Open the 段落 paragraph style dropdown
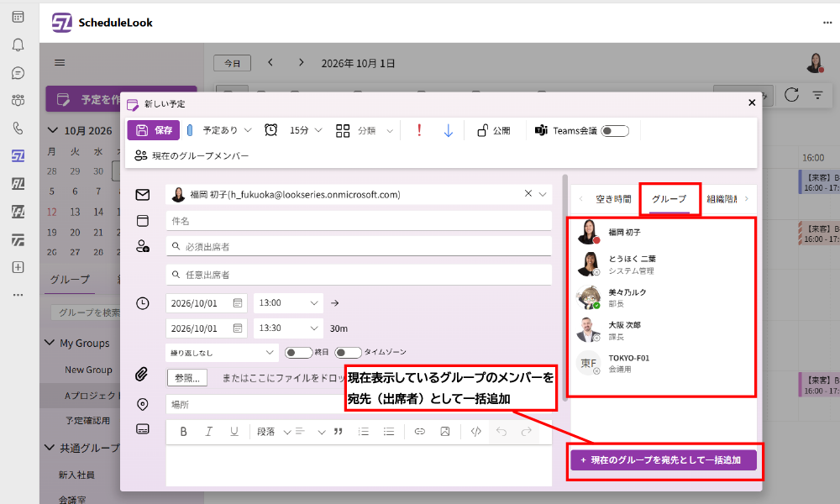 [x=274, y=432]
